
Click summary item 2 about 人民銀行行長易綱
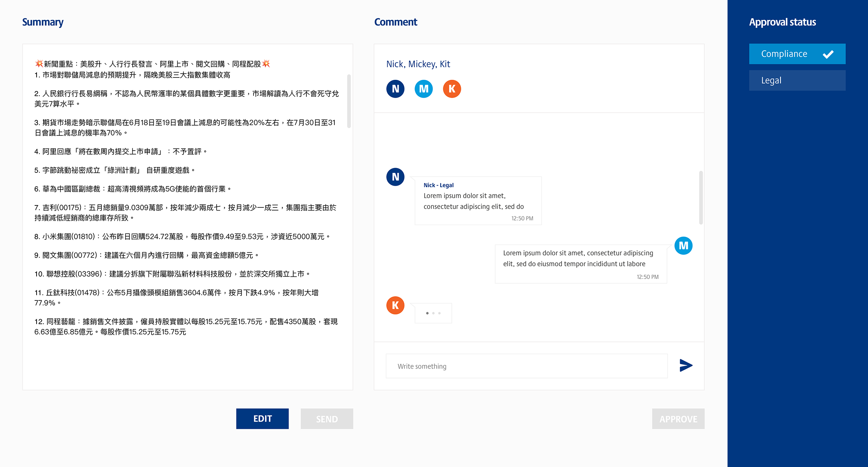(187, 98)
